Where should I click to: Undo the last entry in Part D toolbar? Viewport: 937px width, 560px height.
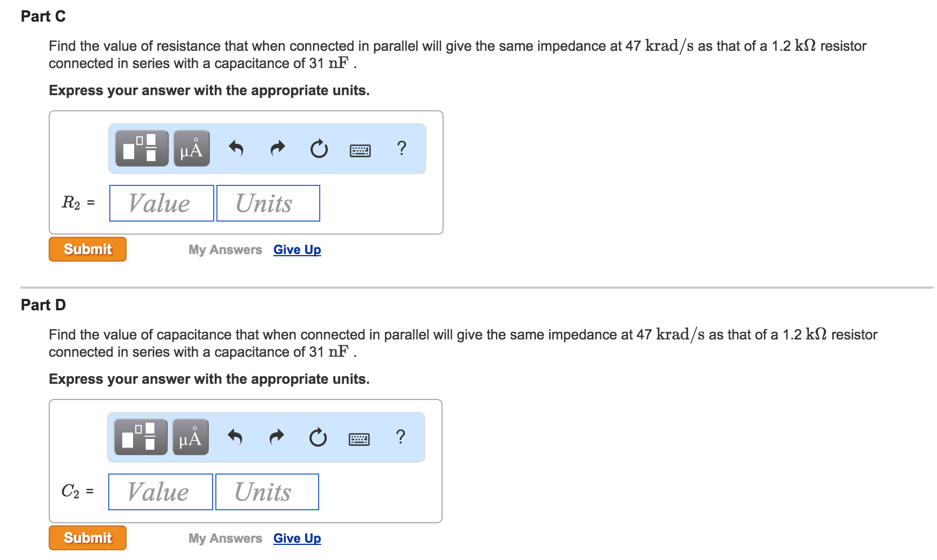coord(235,438)
